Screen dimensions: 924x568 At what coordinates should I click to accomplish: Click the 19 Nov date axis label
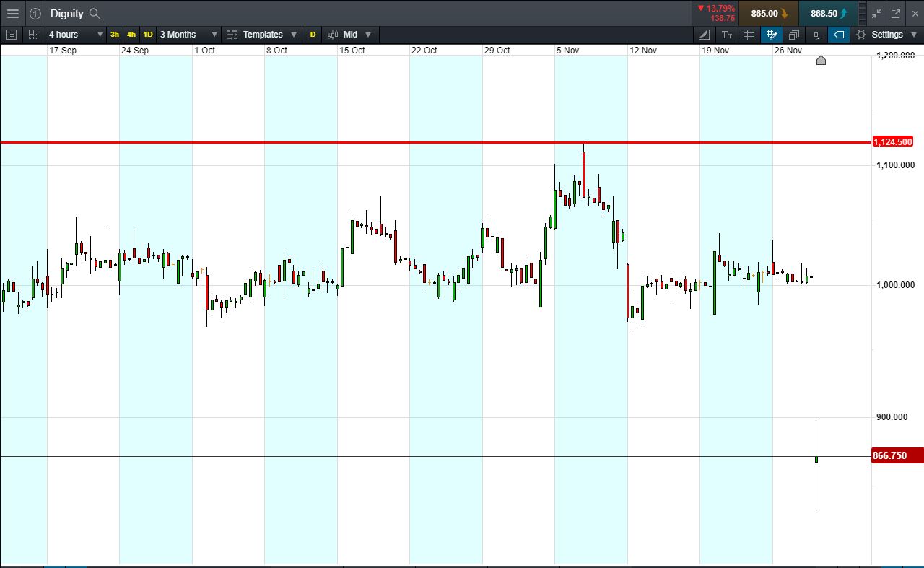pyautogui.click(x=715, y=51)
